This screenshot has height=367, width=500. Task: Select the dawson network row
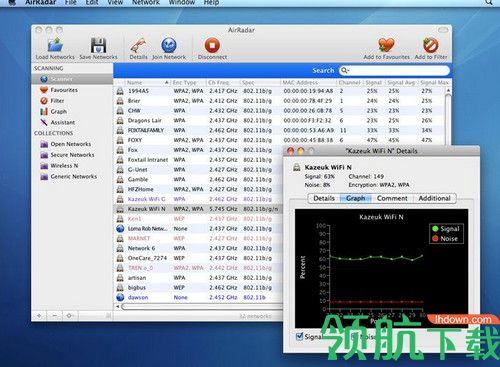(x=198, y=297)
